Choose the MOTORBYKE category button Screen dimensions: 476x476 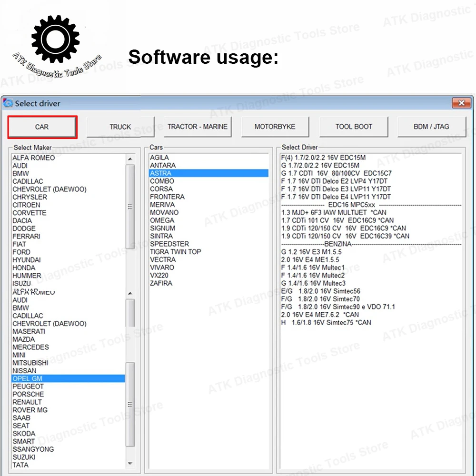275,127
